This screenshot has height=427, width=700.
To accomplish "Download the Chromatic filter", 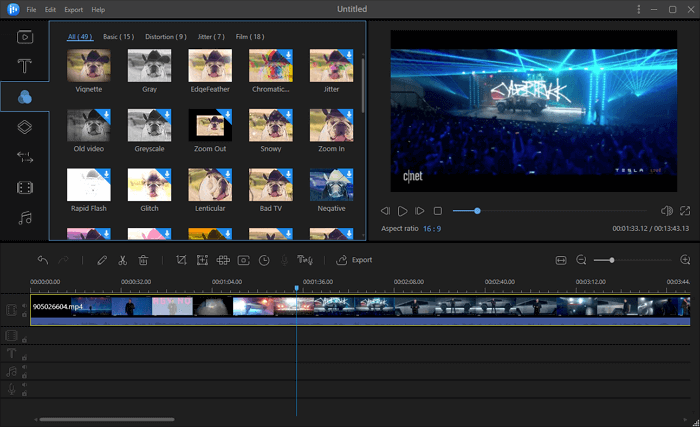I will [x=288, y=54].
